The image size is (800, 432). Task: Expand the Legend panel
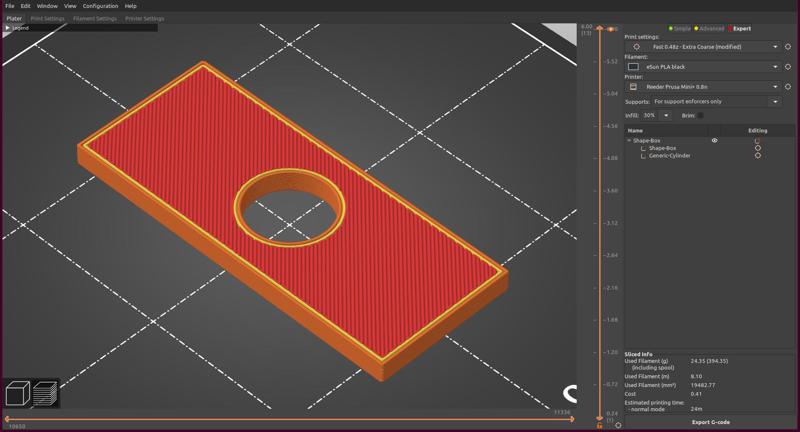pos(8,28)
